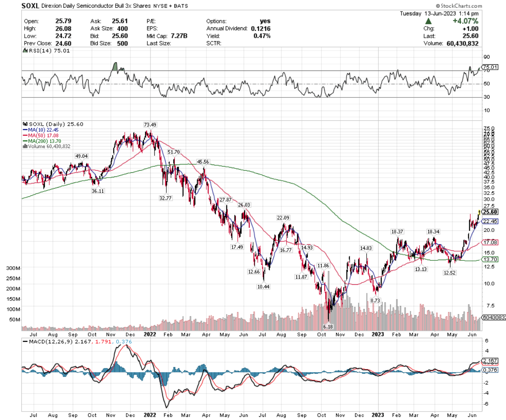The width and height of the screenshot is (506, 420).
Task: Click the date Tuesday 13-Jun-2023 1:14 pm
Action: point(439,13)
